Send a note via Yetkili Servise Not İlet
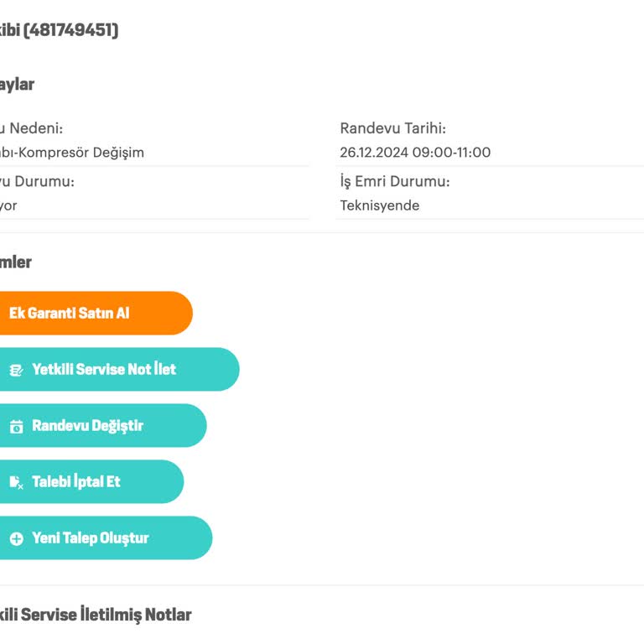 tap(104, 369)
